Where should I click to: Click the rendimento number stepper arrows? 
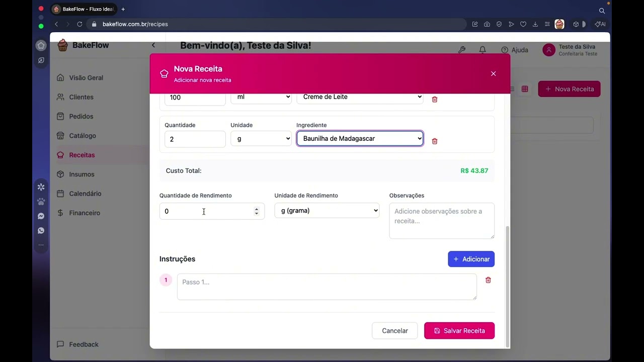tap(257, 211)
